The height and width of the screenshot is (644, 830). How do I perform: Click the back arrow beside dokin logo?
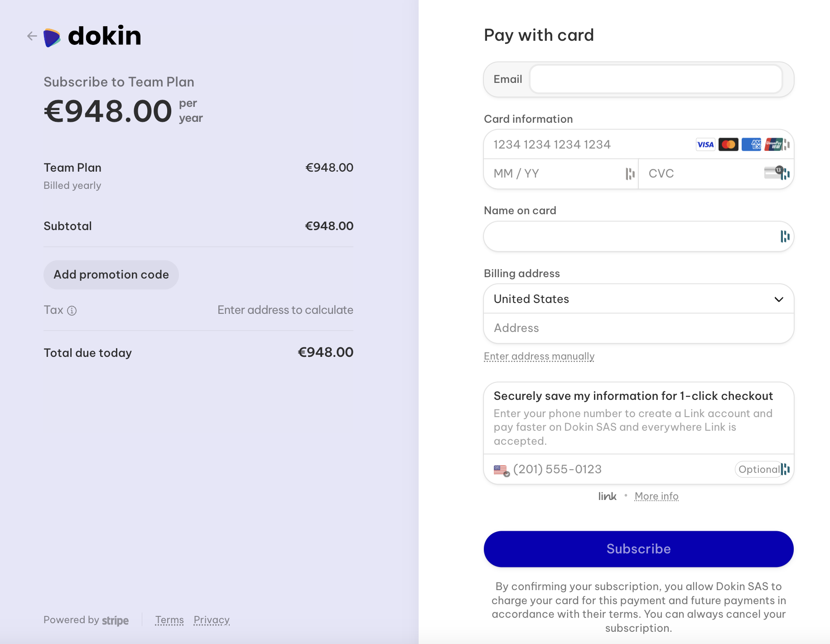point(32,36)
